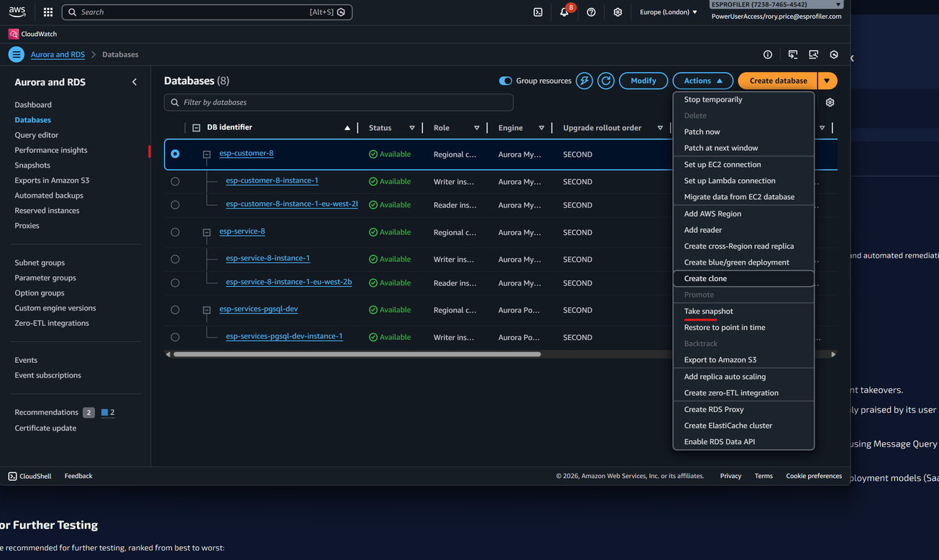
Task: Toggle the hamburger navigation menu
Action: coord(16,55)
